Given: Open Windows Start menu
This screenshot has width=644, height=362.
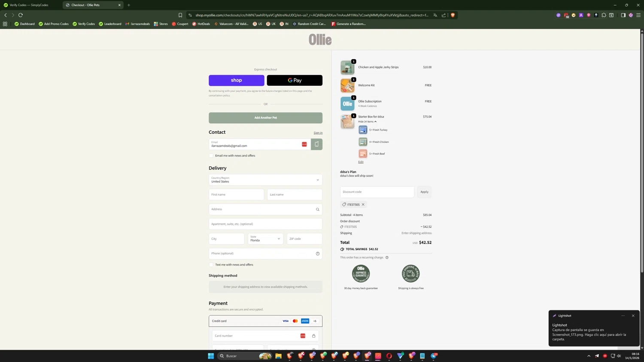Looking at the screenshot, I should [x=211, y=356].
